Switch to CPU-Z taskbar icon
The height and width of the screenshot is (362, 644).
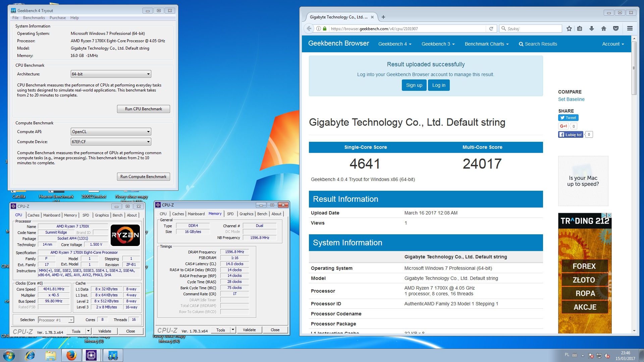point(92,355)
